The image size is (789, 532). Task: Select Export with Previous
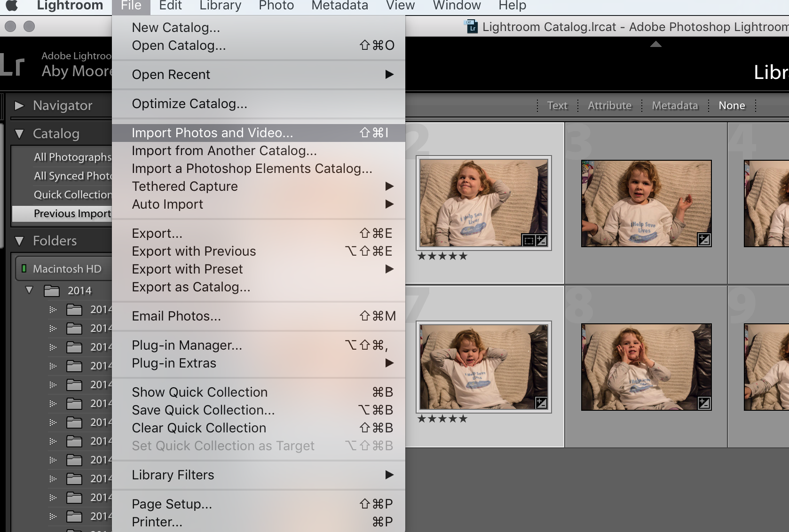coord(259,251)
